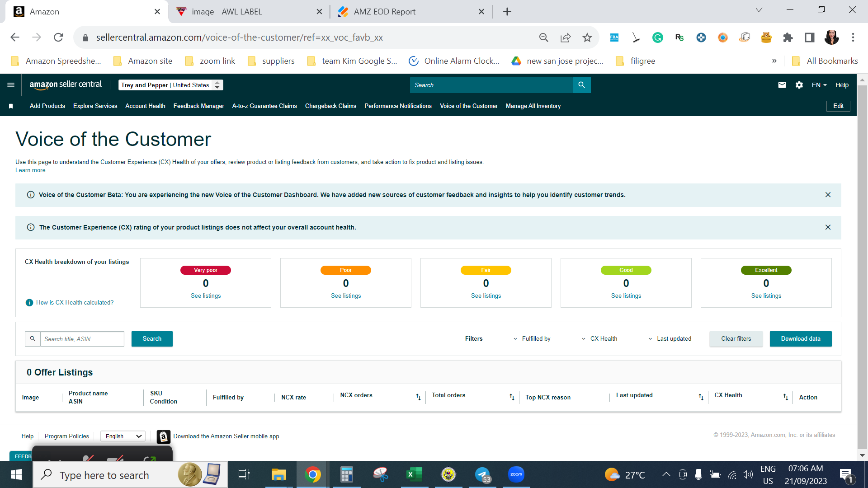This screenshot has height=488, width=868.
Task: Open the Trey and Pepper account selector
Action: click(x=170, y=85)
